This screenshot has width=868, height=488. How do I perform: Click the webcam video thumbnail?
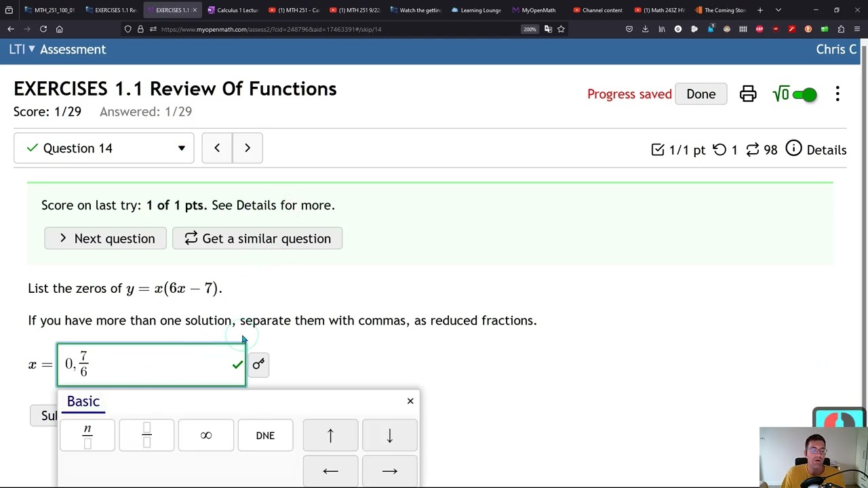click(812, 457)
